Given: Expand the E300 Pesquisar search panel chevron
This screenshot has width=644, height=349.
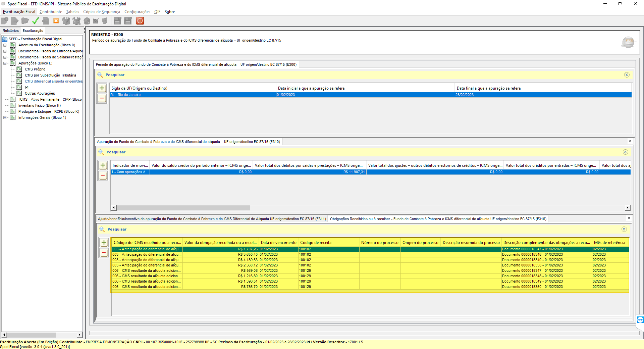Looking at the screenshot, I should click(x=627, y=75).
